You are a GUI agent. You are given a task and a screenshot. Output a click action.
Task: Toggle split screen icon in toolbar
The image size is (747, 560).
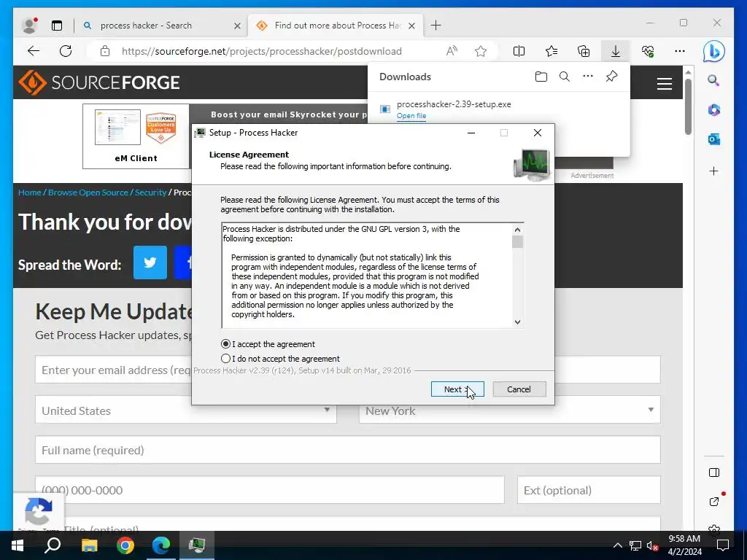pyautogui.click(x=519, y=51)
